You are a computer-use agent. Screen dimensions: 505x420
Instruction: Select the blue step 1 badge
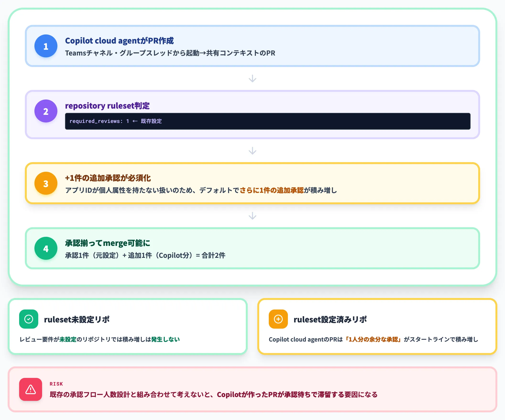(x=46, y=46)
